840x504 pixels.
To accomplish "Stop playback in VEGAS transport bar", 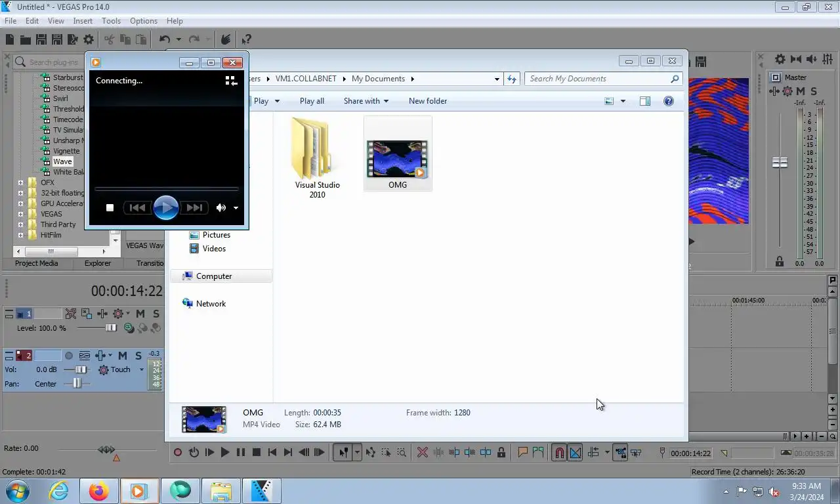I will (x=257, y=452).
